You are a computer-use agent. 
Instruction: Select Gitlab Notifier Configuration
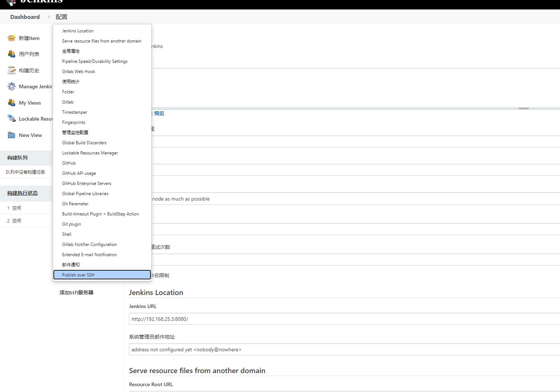click(x=102, y=245)
